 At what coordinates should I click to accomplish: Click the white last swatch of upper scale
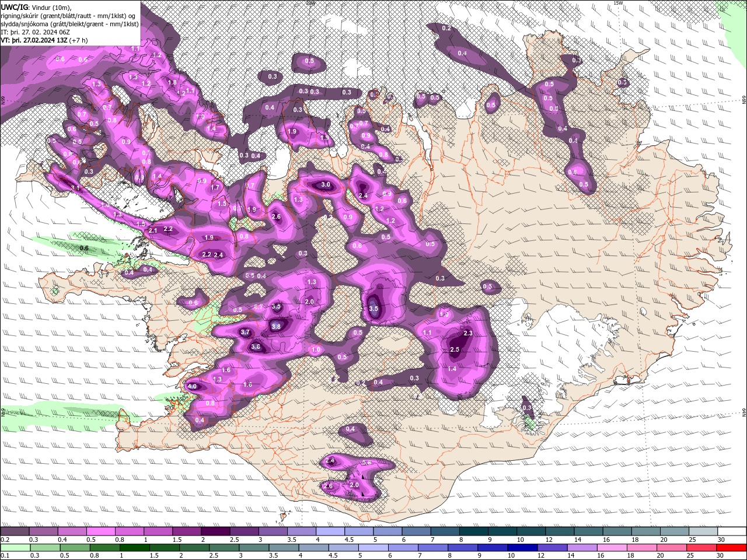[732, 531]
